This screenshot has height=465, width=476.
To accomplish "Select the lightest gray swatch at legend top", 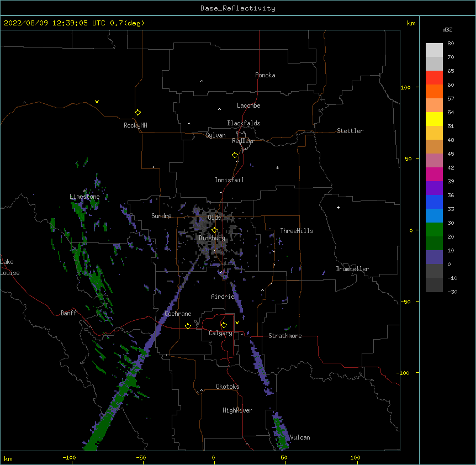I will pos(434,50).
